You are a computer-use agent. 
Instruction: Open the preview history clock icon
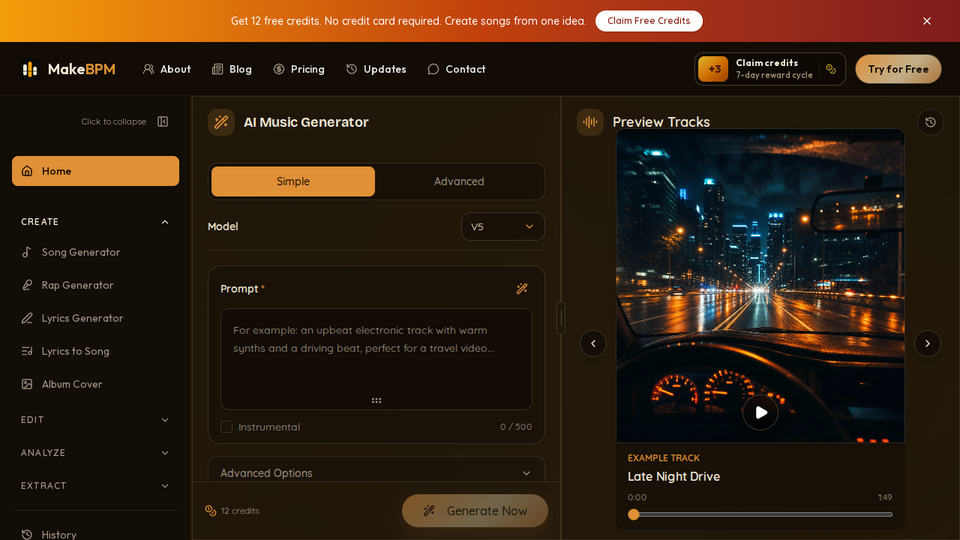click(x=930, y=122)
